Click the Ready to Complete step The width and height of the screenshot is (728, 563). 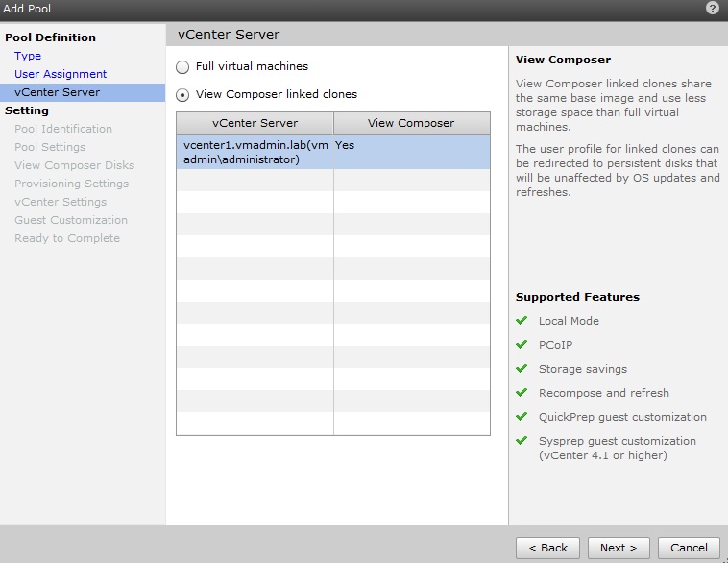point(67,238)
